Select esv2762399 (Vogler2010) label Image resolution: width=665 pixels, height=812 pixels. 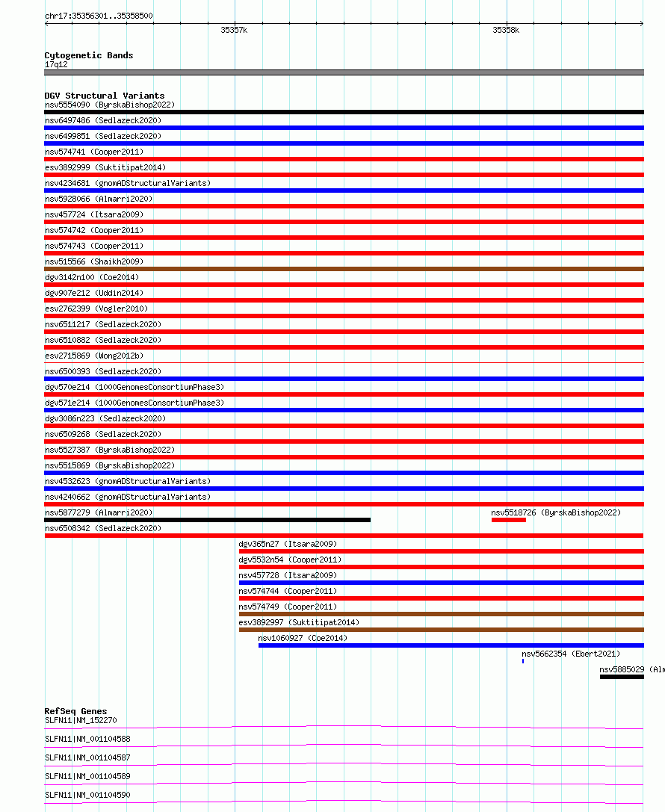[x=96, y=309]
